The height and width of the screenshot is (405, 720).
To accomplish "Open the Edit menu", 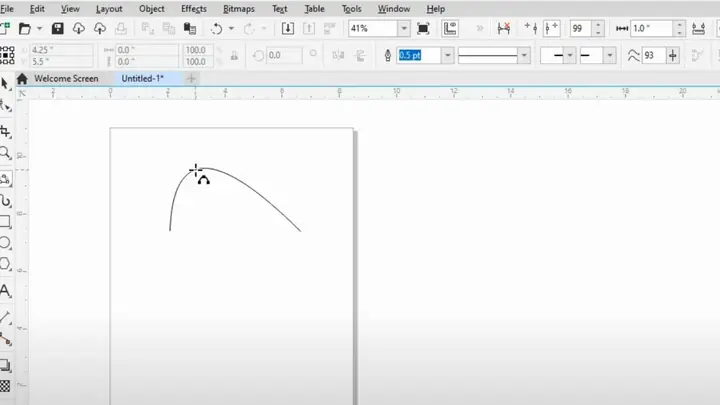I will pyautogui.click(x=37, y=9).
